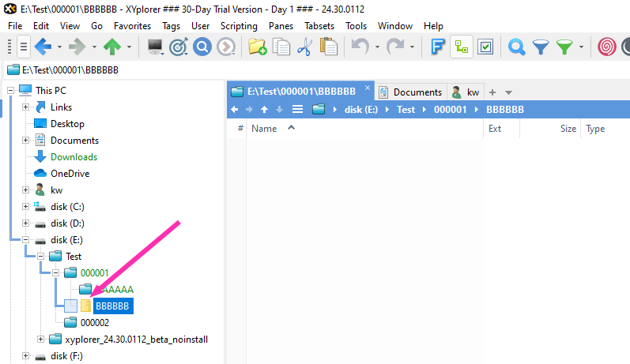Viewport: 630px width, 364px height.
Task: Expand the disk (D:) tree node
Action: (26, 223)
